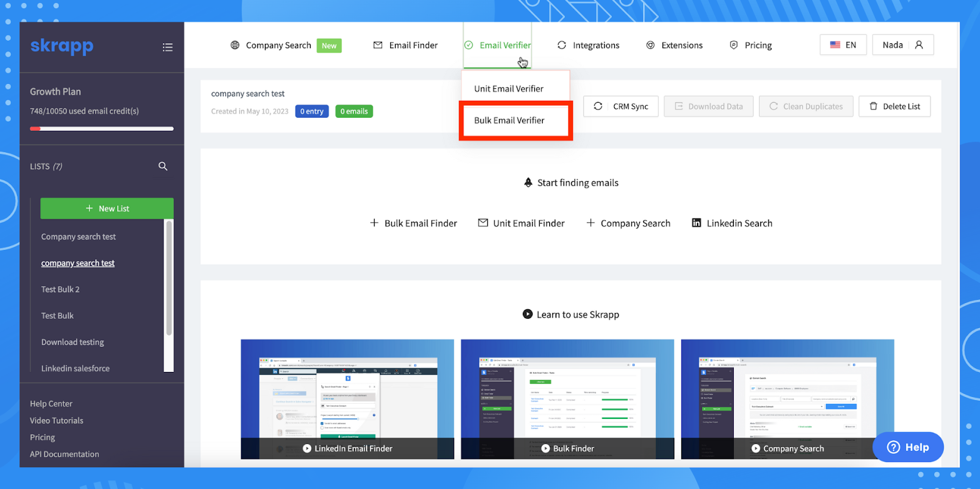Screen dimensions: 980x489
Task: Click the green 0 emails badge
Action: point(354,111)
